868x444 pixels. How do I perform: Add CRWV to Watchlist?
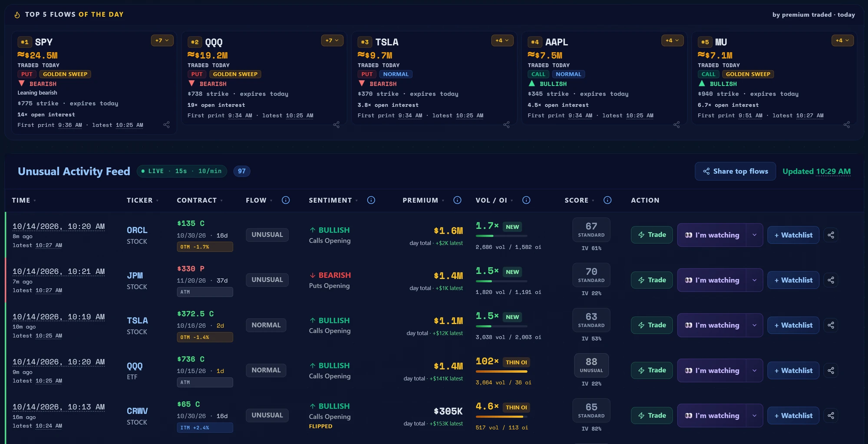coord(793,415)
